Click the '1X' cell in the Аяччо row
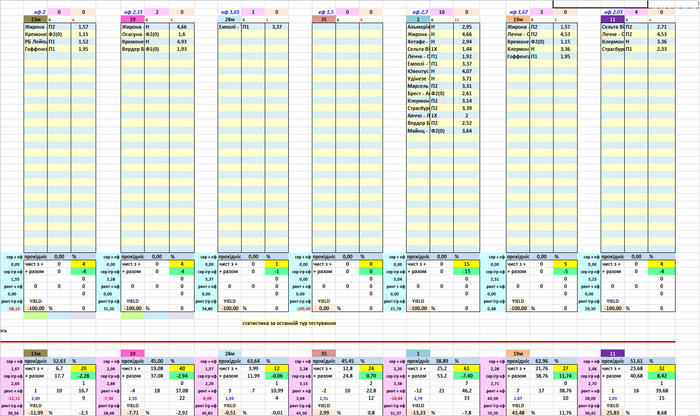This screenshot has height=416, width=700. [x=442, y=116]
